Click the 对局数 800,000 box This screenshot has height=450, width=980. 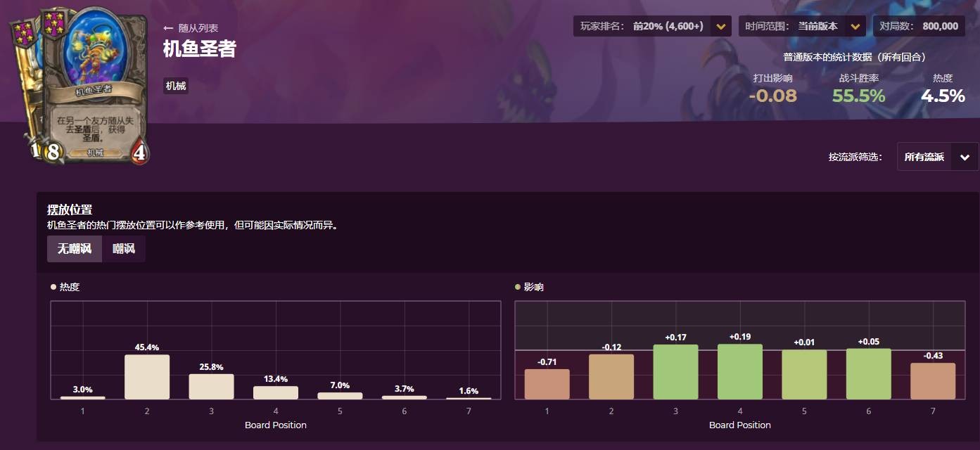click(918, 27)
